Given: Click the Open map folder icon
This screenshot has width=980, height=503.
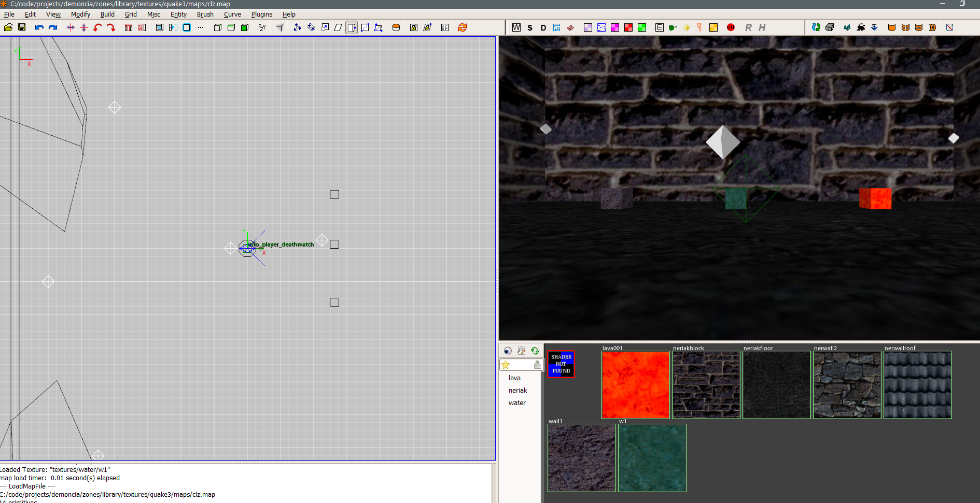Looking at the screenshot, I should coord(8,27).
